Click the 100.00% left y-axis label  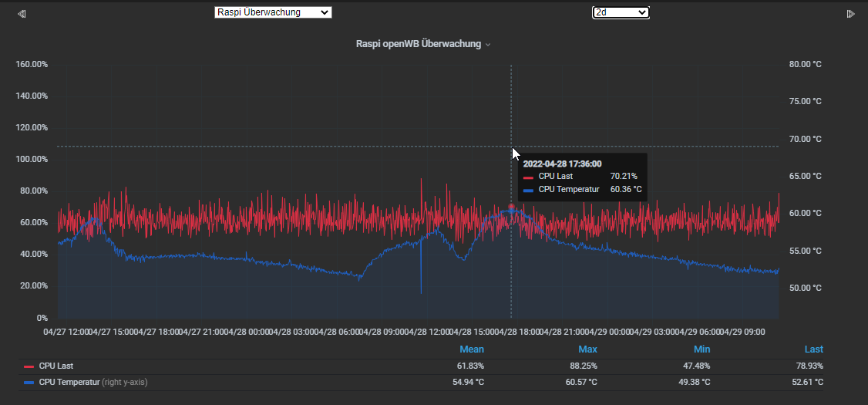coord(32,159)
